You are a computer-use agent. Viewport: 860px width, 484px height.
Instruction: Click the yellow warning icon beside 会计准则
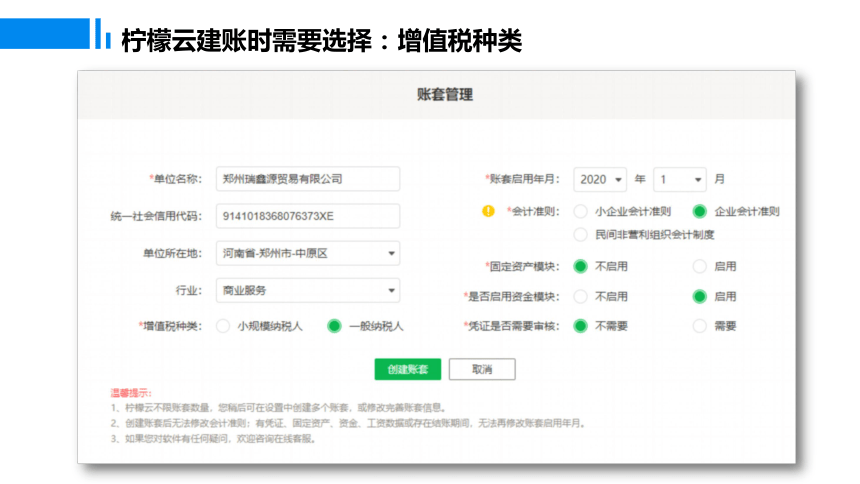click(488, 211)
